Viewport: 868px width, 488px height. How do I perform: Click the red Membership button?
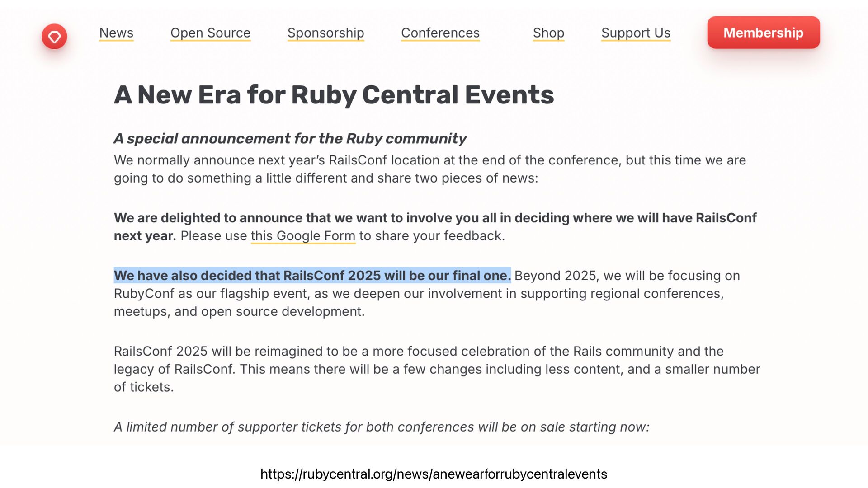click(763, 33)
